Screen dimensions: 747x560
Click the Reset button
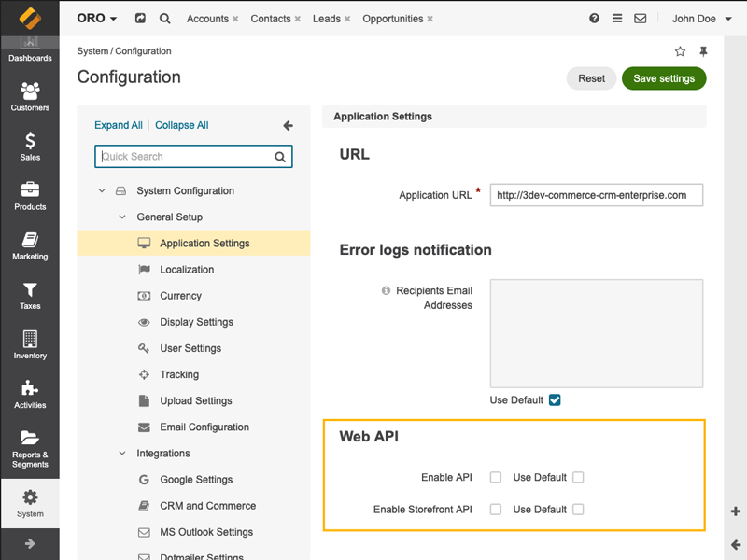pos(591,78)
